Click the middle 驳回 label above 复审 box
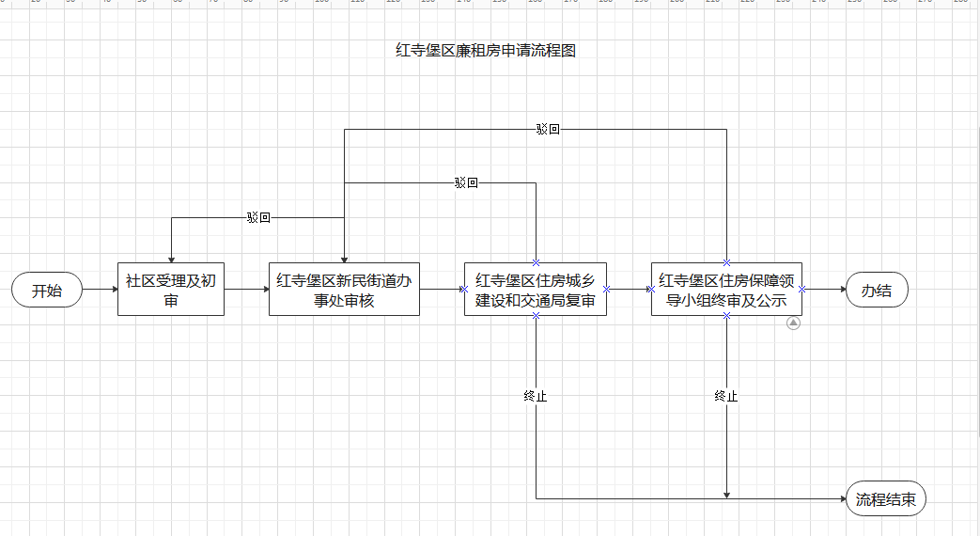Image resolution: width=980 pixels, height=536 pixels. tap(466, 182)
